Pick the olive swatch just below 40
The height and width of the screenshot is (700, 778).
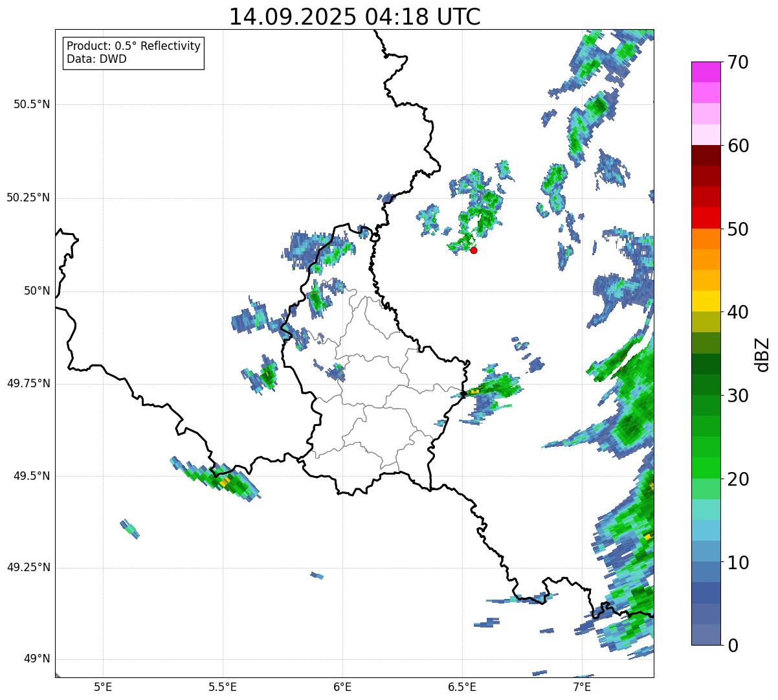pos(706,322)
